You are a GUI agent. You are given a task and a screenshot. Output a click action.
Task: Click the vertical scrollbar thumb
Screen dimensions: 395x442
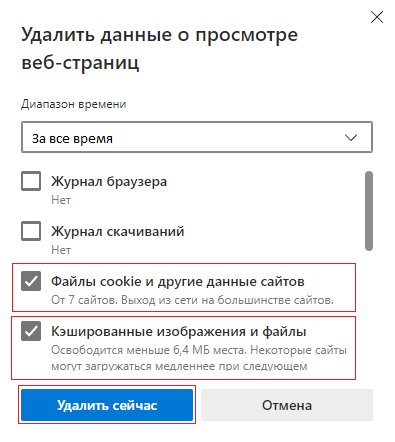[x=369, y=211]
